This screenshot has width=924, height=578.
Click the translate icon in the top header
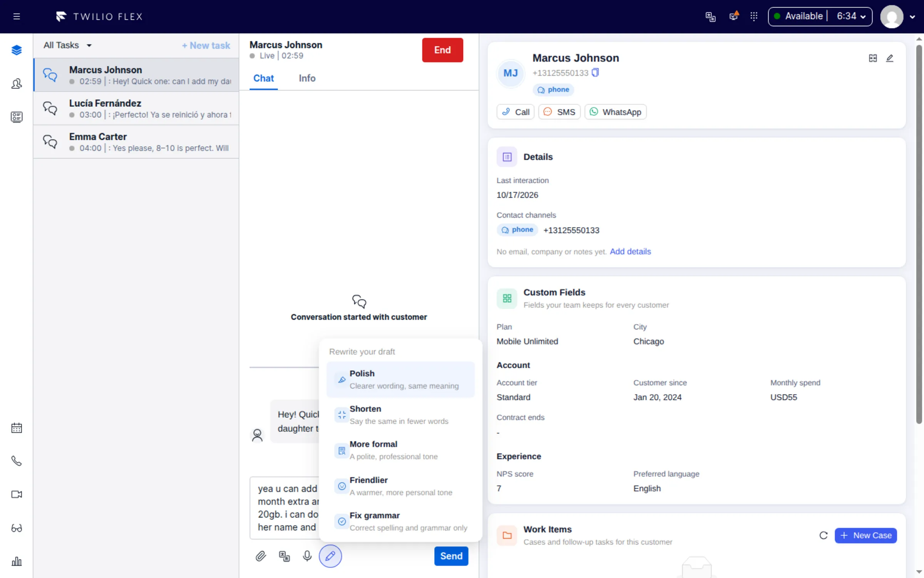pos(710,17)
